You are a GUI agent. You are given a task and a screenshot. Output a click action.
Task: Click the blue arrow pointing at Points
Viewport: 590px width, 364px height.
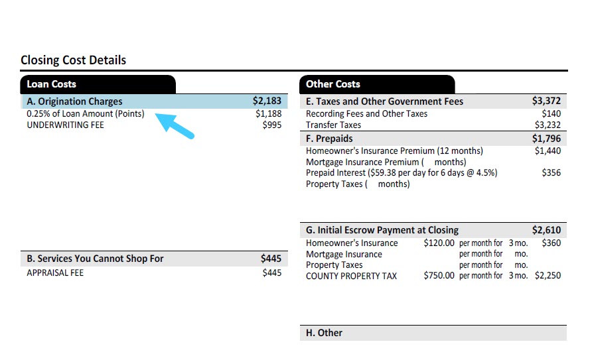tap(175, 127)
